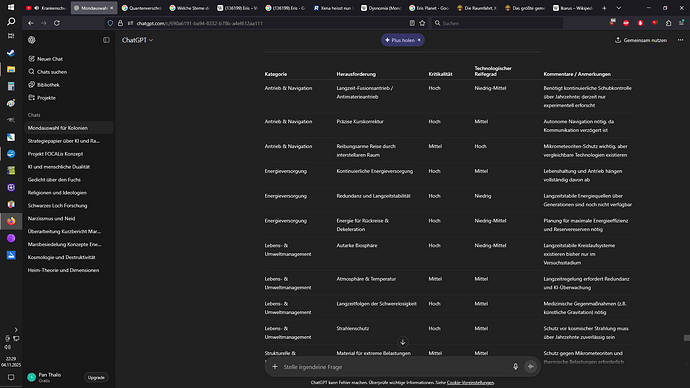Open Projekte in the sidebar
690x388 pixels.
click(42, 98)
